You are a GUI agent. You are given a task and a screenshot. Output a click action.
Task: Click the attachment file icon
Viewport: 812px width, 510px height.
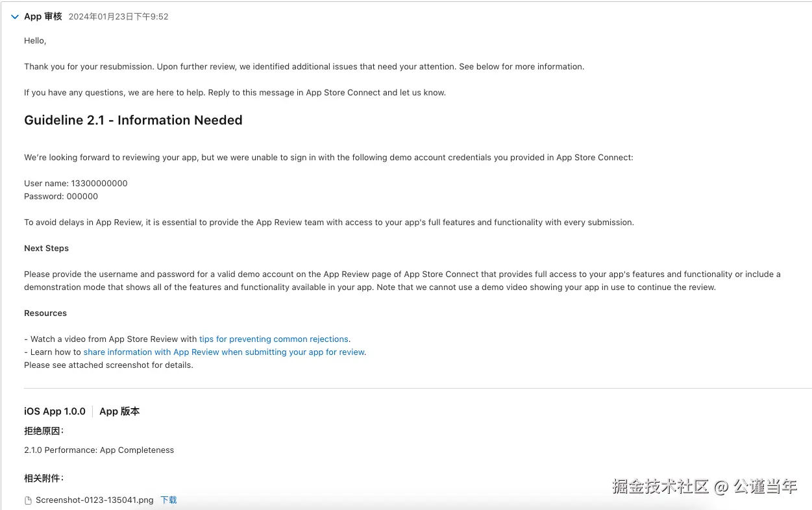[x=28, y=500]
